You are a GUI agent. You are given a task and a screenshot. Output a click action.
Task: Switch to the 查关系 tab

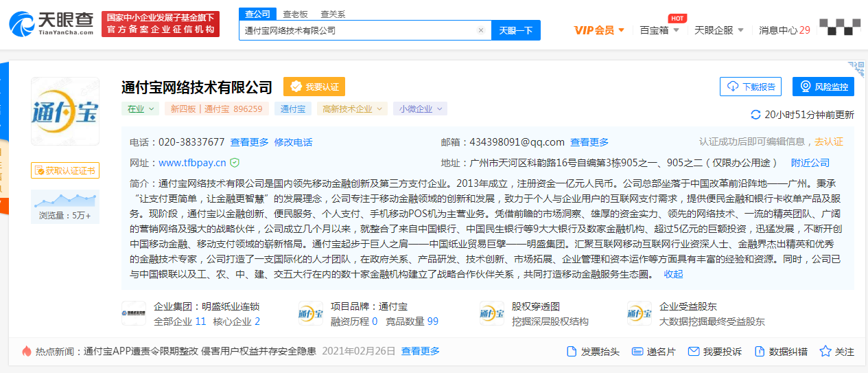333,14
